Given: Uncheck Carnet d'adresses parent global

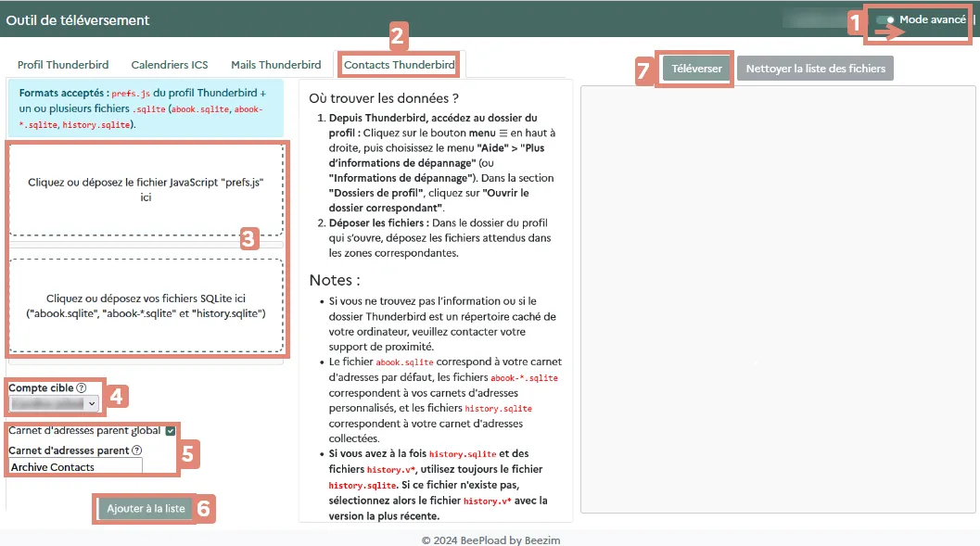Looking at the screenshot, I should (x=170, y=431).
